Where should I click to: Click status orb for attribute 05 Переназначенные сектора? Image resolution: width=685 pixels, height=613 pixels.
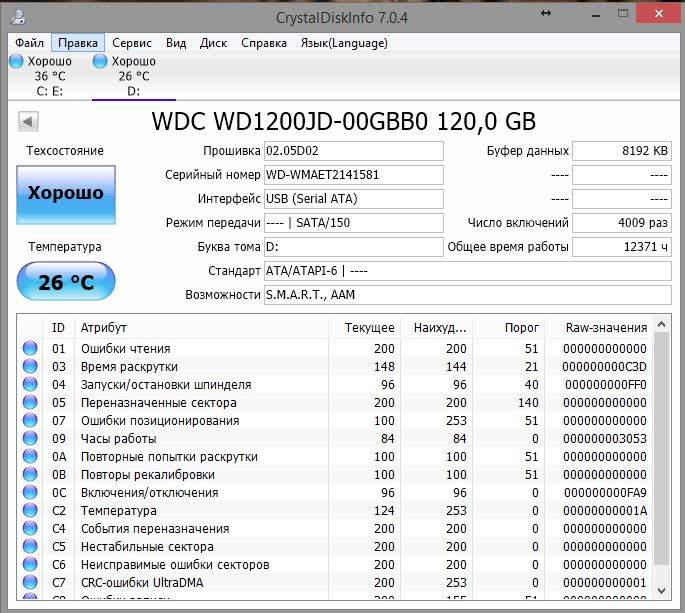click(30, 403)
